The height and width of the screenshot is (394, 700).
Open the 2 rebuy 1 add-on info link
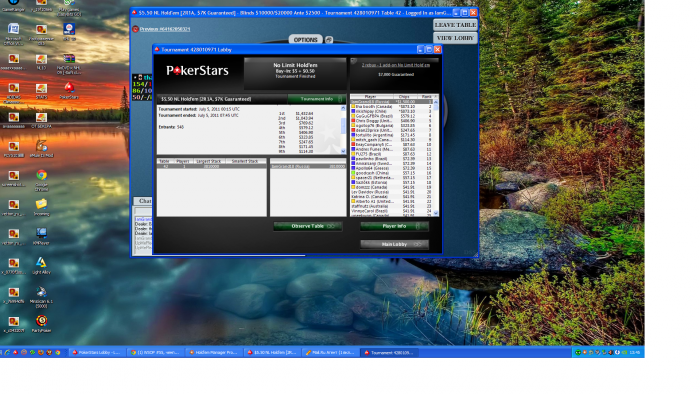coord(396,65)
